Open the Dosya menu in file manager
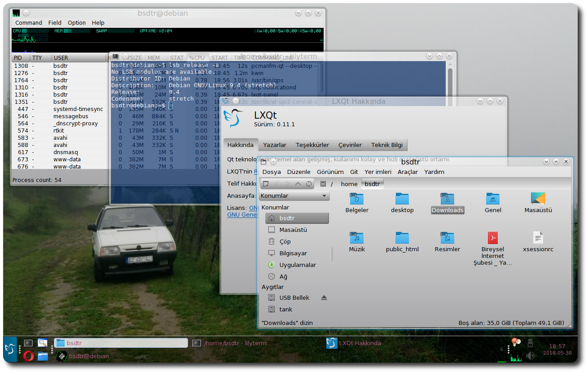The image size is (588, 373). (x=272, y=172)
